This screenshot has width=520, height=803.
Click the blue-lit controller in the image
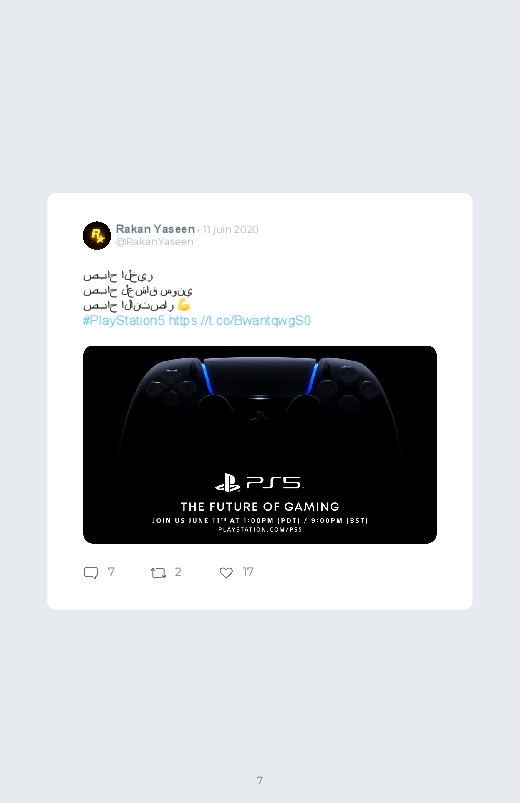pos(259,405)
